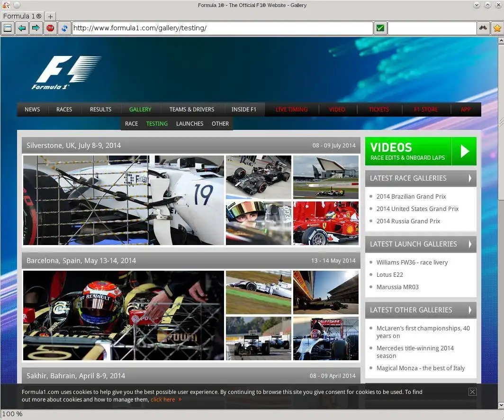Stop page loading via the STOP sign
The image size is (504, 420).
pos(50,28)
